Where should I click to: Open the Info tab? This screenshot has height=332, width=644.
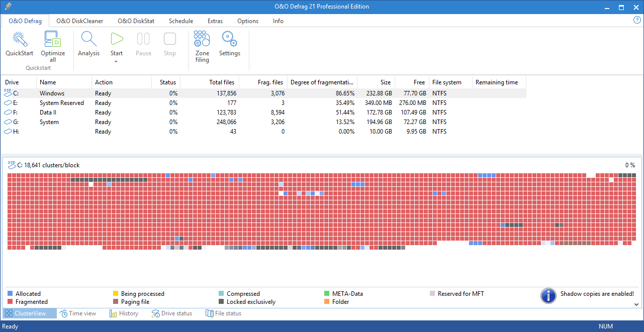click(278, 21)
